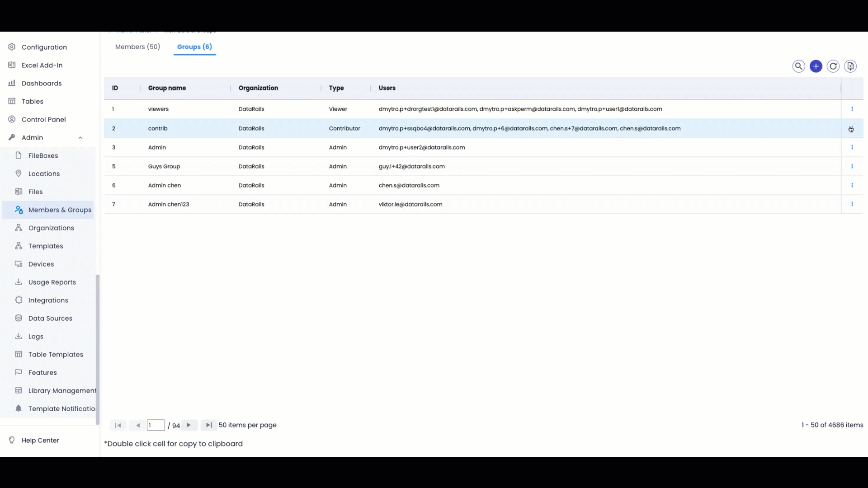Click the FileBoxes document icon
The height and width of the screenshot is (488, 868).
coord(19,155)
